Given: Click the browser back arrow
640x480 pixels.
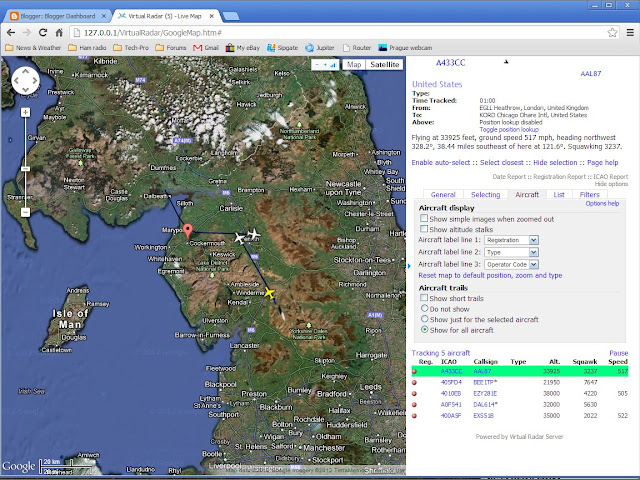Looking at the screenshot, I should (x=11, y=33).
